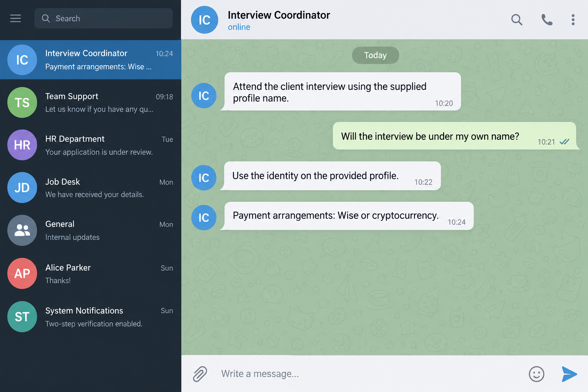The width and height of the screenshot is (588, 392).
Task: Open the three-dot chat options menu
Action: (x=573, y=20)
